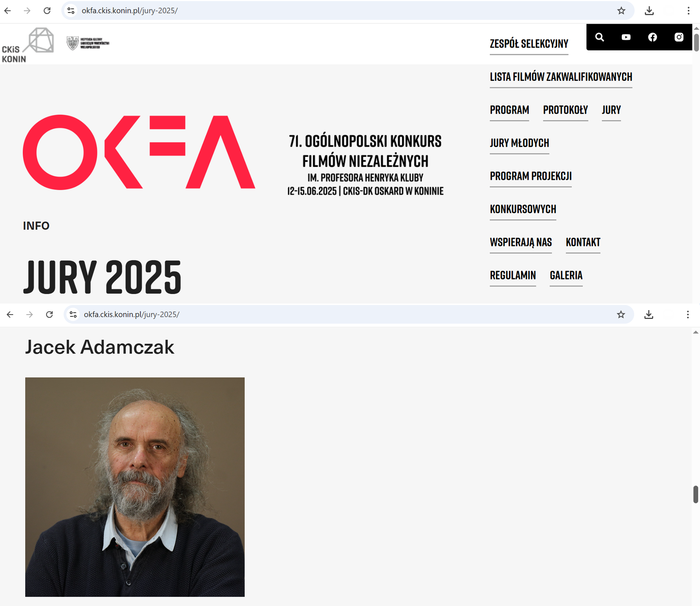700x606 pixels.
Task: Open the Zespół Selekcyjny menu item
Action: pos(529,44)
